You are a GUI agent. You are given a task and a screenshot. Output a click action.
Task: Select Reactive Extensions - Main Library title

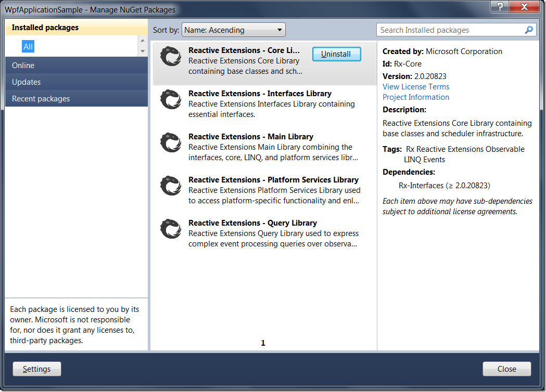[251, 137]
